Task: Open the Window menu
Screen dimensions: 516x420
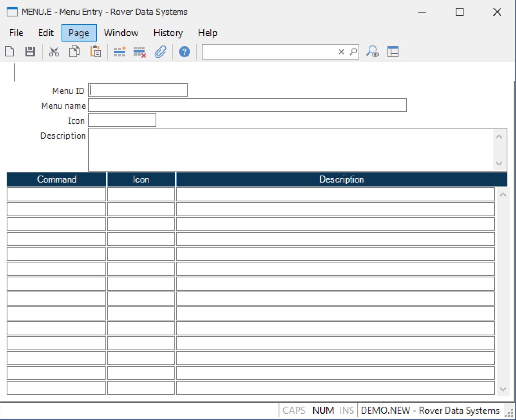Action: coord(121,33)
